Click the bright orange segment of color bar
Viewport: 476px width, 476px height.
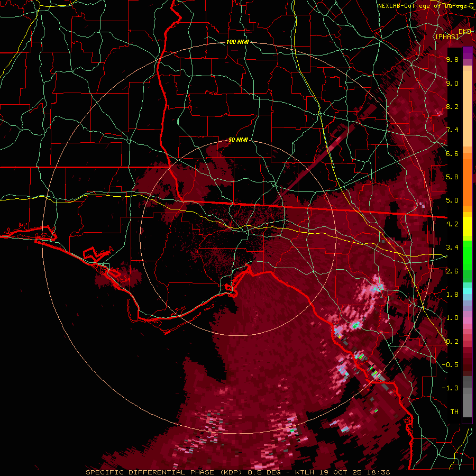pos(467,182)
